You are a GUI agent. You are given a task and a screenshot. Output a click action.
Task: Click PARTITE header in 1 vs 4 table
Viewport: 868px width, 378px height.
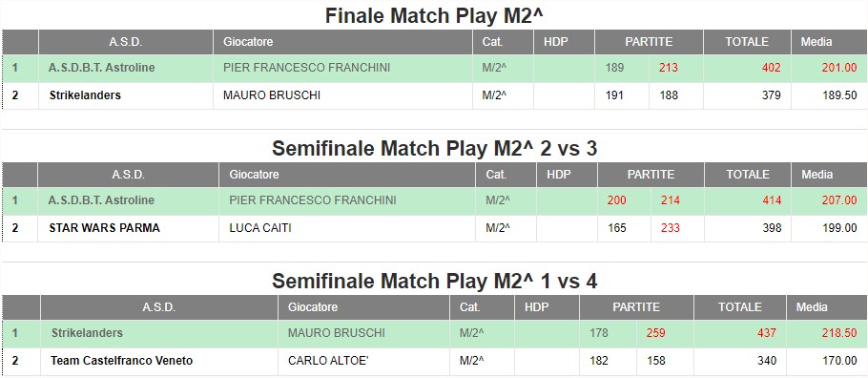coord(636,307)
